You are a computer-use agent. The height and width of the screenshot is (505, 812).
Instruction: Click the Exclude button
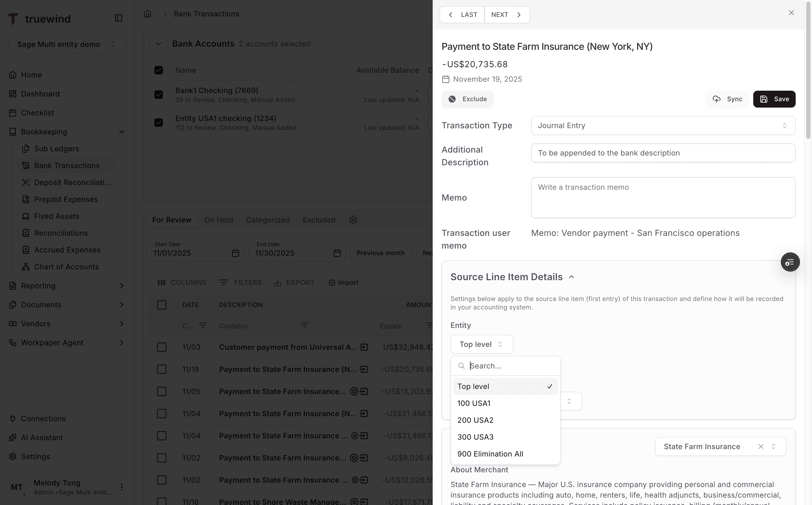click(467, 99)
